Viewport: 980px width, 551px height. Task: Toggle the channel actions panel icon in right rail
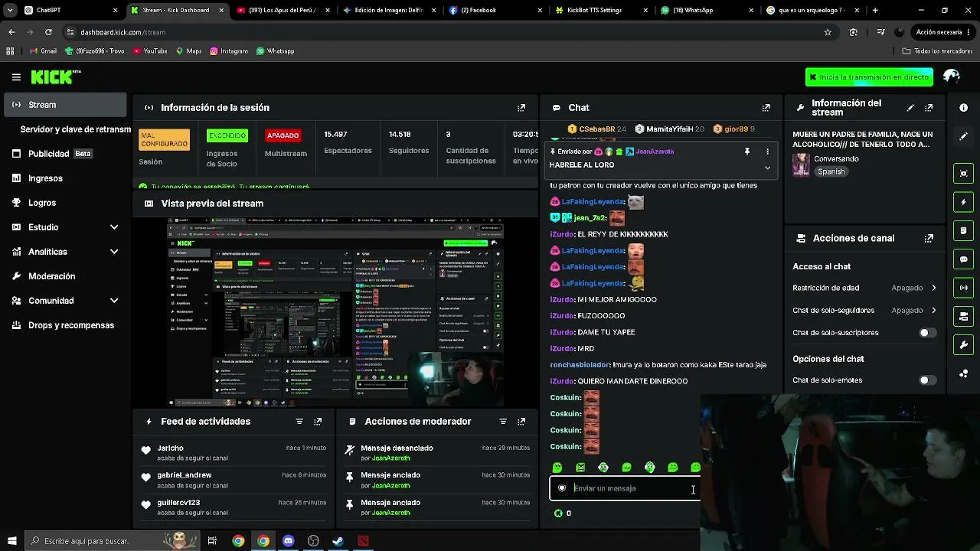pyautogui.click(x=963, y=316)
